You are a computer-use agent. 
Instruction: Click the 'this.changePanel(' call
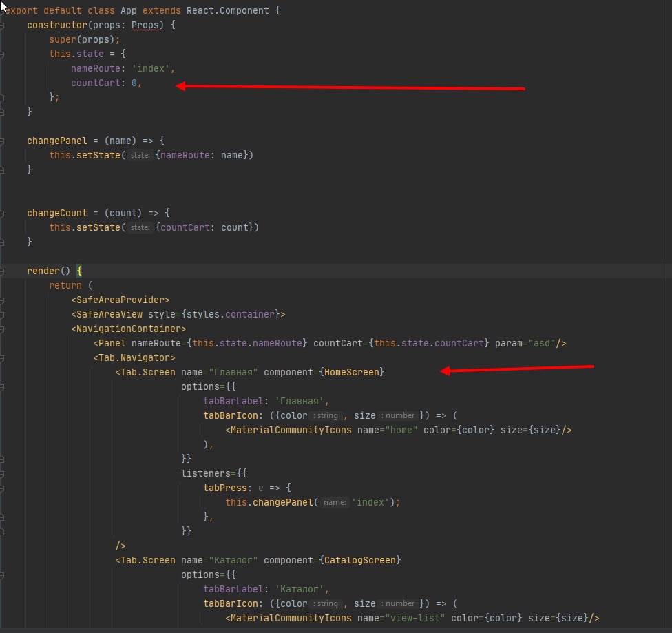tap(272, 502)
